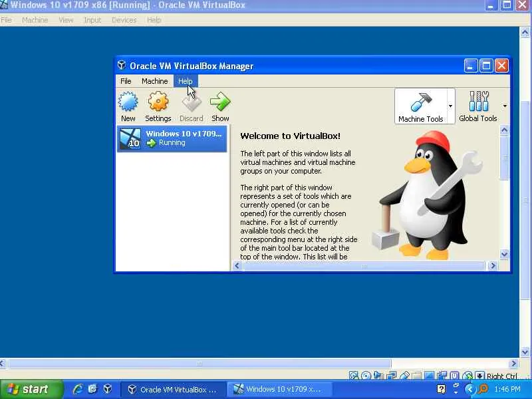Screen dimensions: 532x399
Task: Click the VM window horizontal scrollbar thumb
Action: point(199,363)
